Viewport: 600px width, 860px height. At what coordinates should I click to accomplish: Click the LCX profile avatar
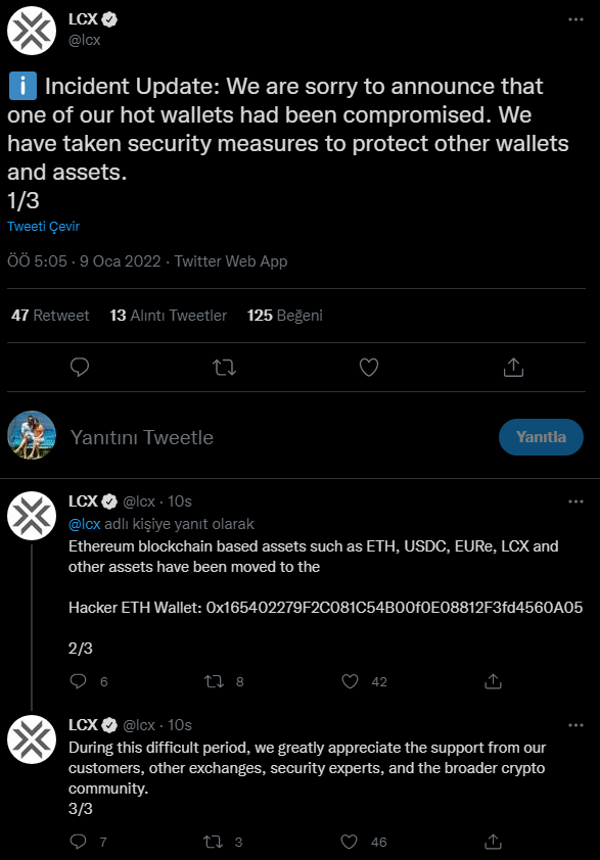pyautogui.click(x=32, y=31)
